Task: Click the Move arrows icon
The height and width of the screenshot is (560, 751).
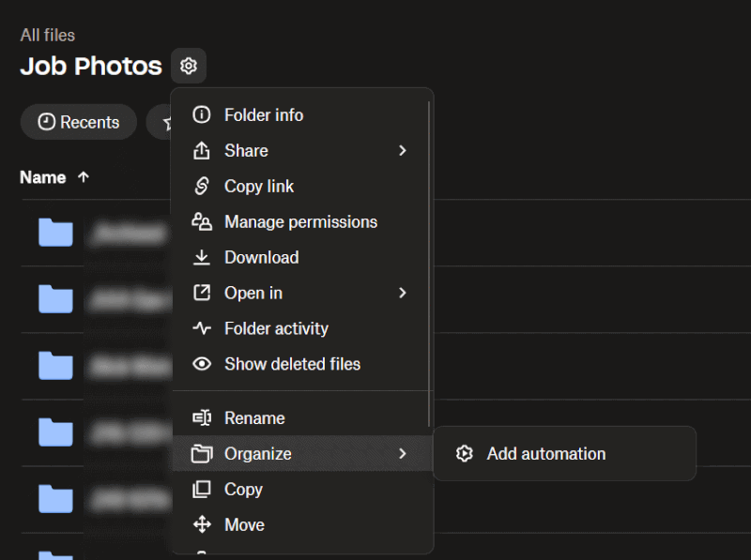Action: click(x=201, y=524)
